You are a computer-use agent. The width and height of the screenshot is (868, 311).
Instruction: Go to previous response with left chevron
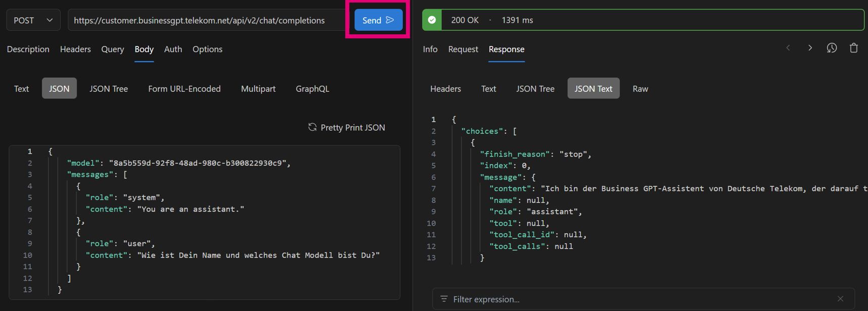[x=788, y=48]
